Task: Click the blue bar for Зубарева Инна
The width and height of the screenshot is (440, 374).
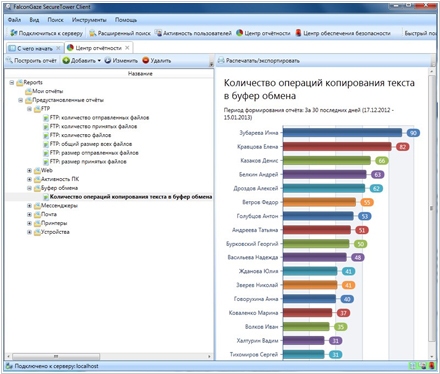Action: click(x=343, y=133)
